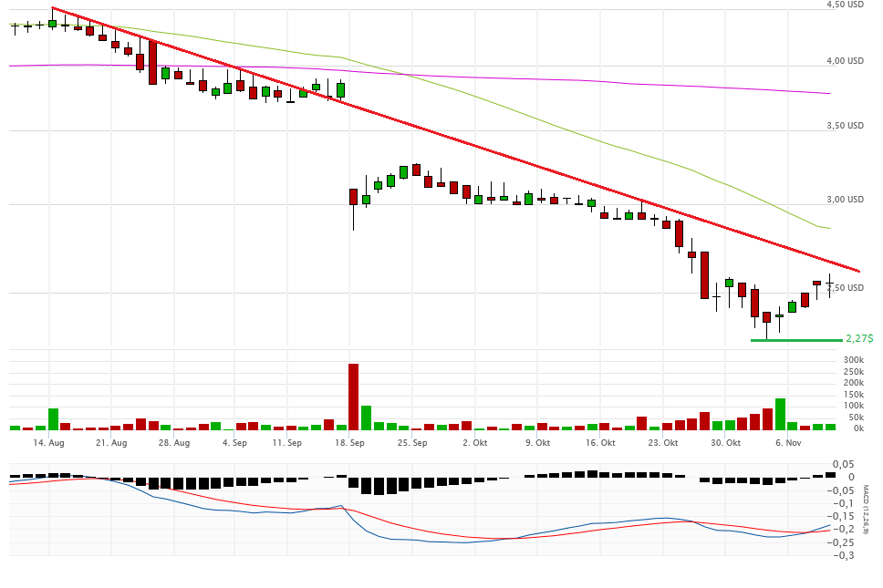
Task: Click the 0,05 MACD axis label
Action: pyautogui.click(x=845, y=464)
